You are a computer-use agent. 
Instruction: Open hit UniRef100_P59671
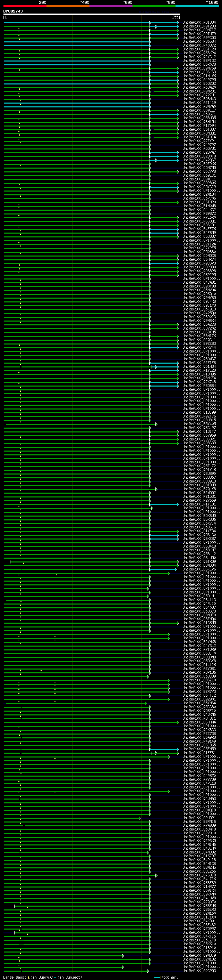[199, 114]
